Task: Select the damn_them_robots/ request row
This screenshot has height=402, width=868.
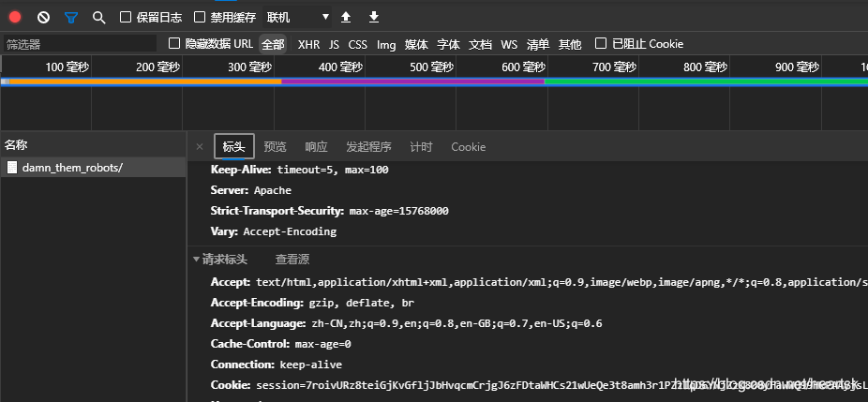Action: [93, 168]
